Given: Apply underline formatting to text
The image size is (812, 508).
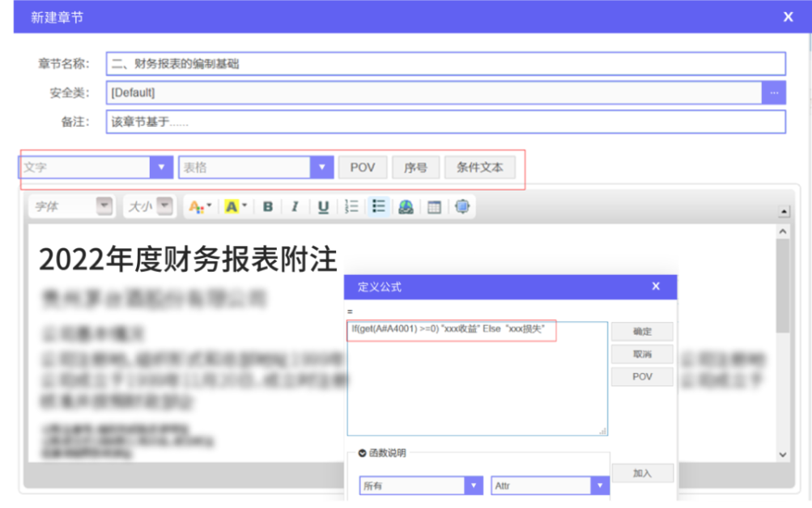Looking at the screenshot, I should pos(323,207).
